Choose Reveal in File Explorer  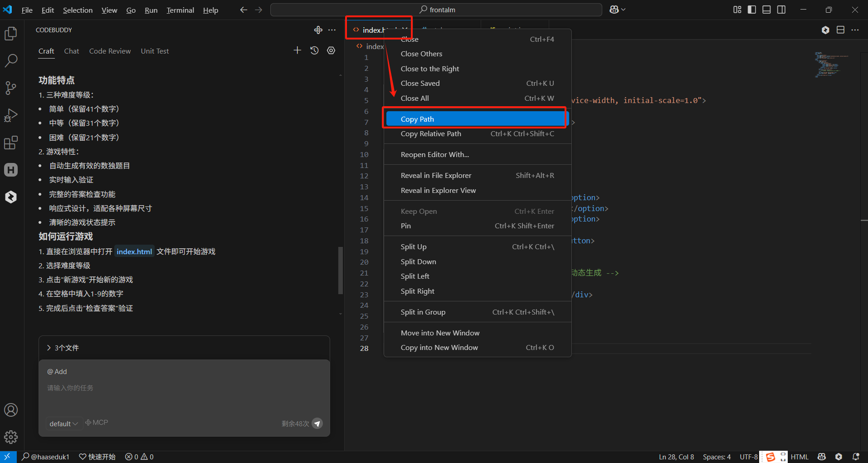(x=477, y=175)
